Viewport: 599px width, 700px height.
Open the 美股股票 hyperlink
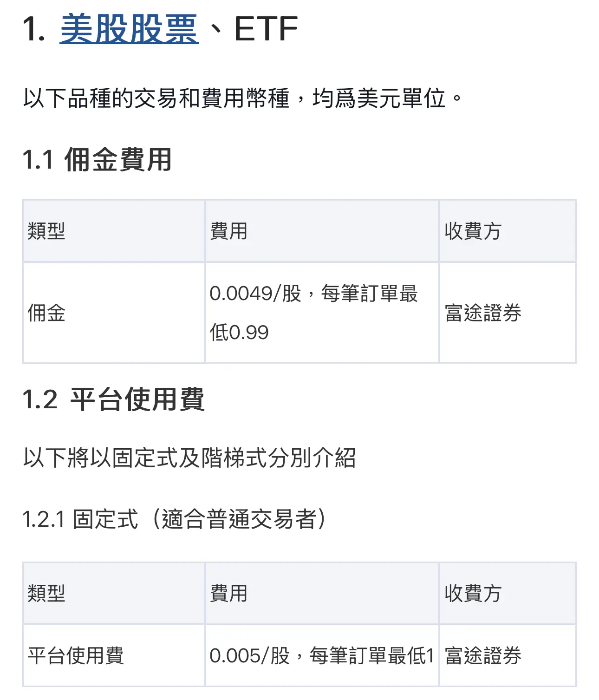tap(129, 29)
